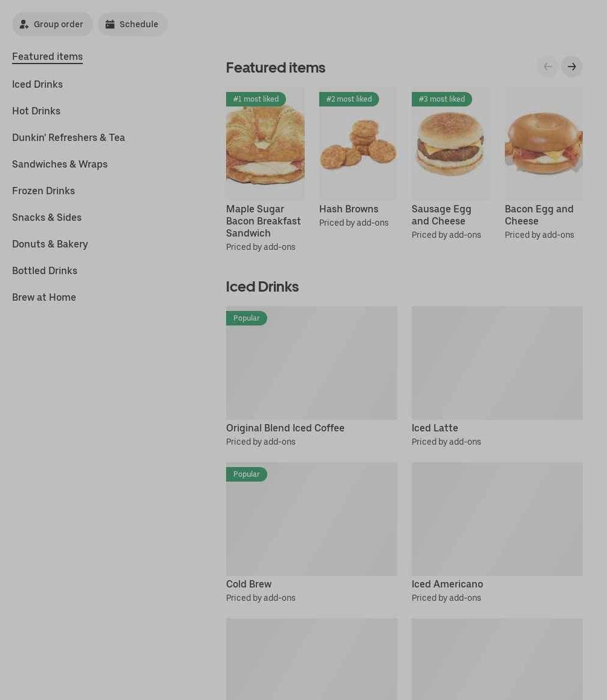Jump to the Iced Drinks category
This screenshot has height=700, width=607.
37,84
